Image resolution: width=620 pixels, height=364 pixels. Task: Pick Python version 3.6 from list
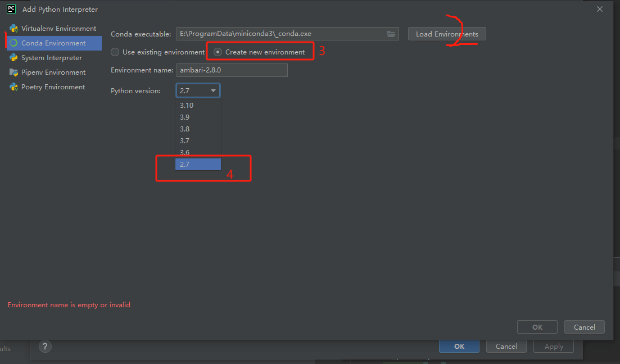click(198, 153)
